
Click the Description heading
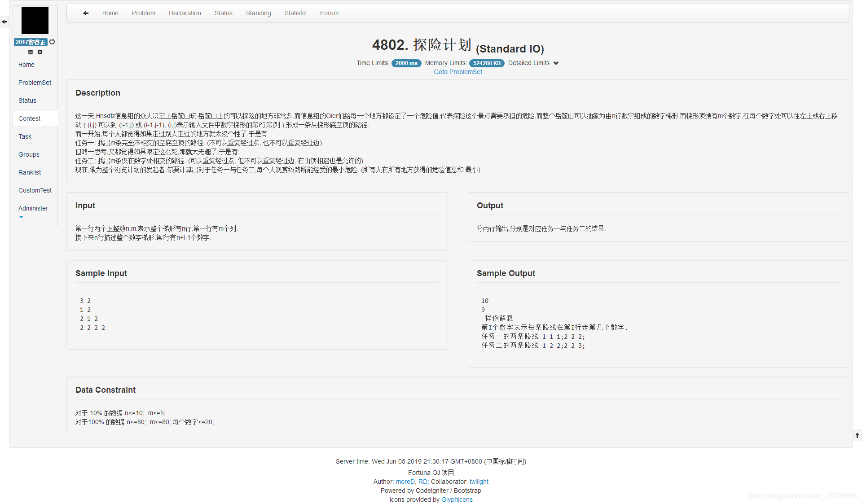tap(98, 93)
